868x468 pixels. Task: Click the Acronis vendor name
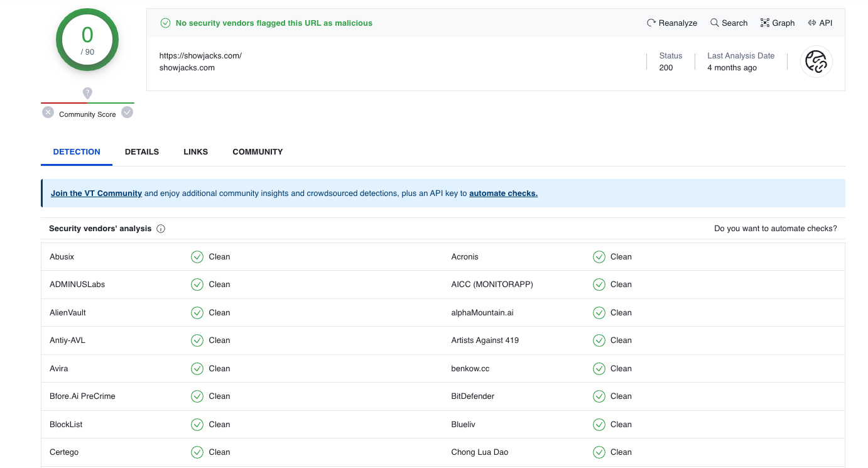point(465,256)
